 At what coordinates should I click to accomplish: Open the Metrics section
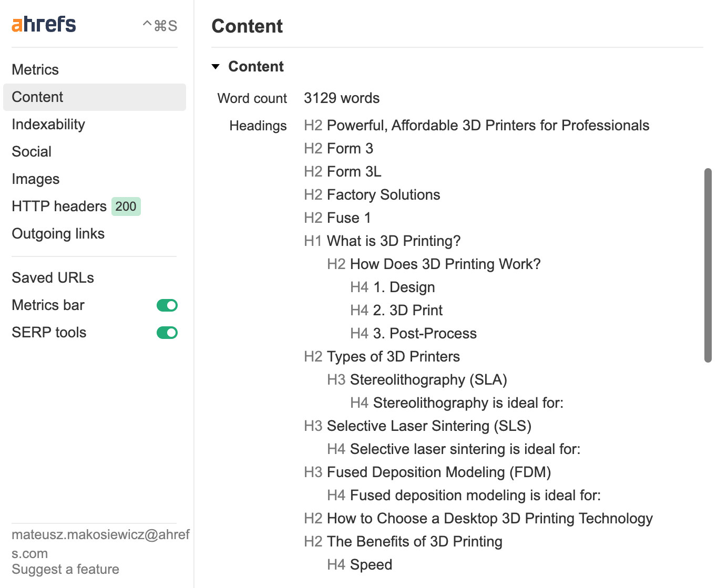pyautogui.click(x=35, y=69)
